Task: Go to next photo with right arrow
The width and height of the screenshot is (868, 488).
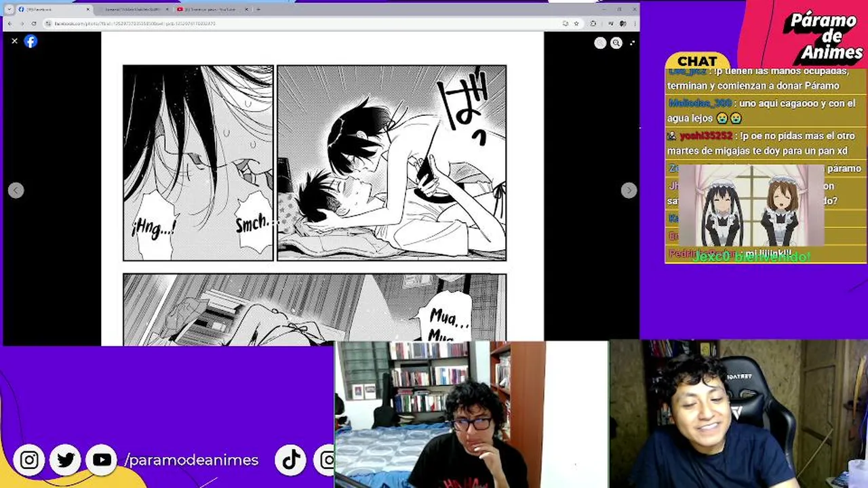Action: point(629,190)
